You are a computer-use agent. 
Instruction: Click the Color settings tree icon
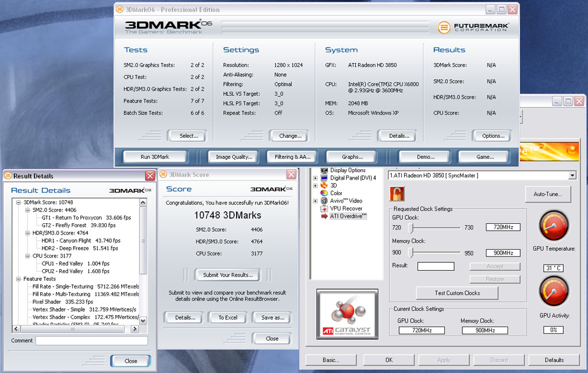[324, 193]
